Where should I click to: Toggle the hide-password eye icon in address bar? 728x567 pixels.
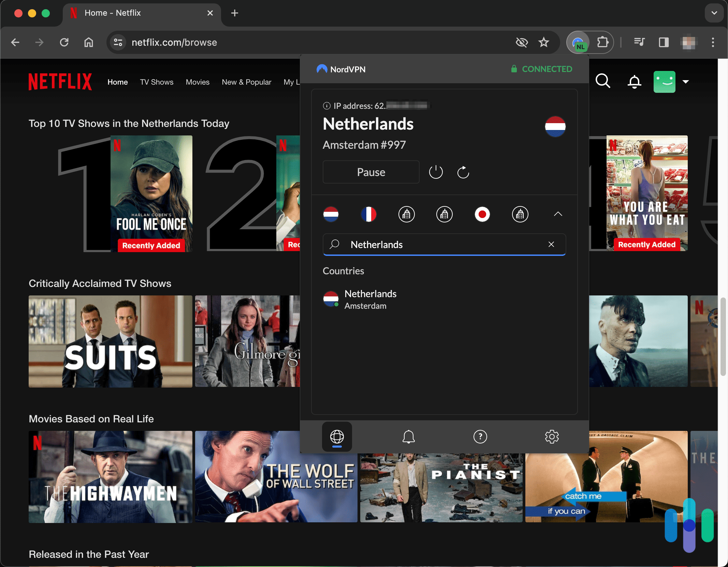click(522, 42)
